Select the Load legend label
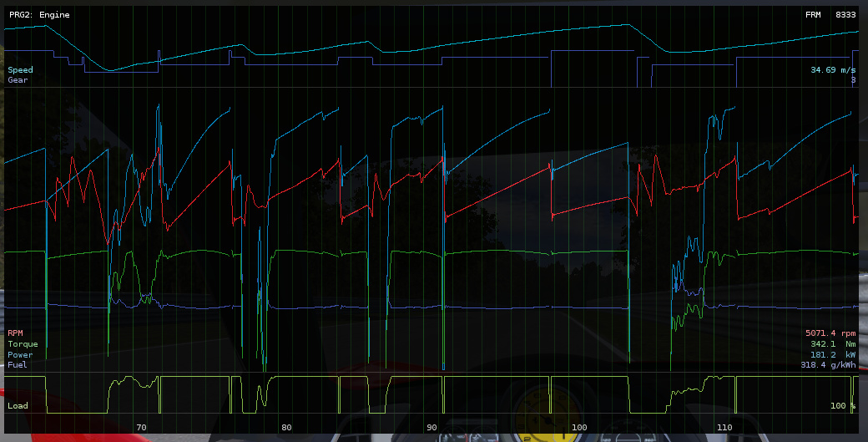The width and height of the screenshot is (868, 442). (18, 405)
